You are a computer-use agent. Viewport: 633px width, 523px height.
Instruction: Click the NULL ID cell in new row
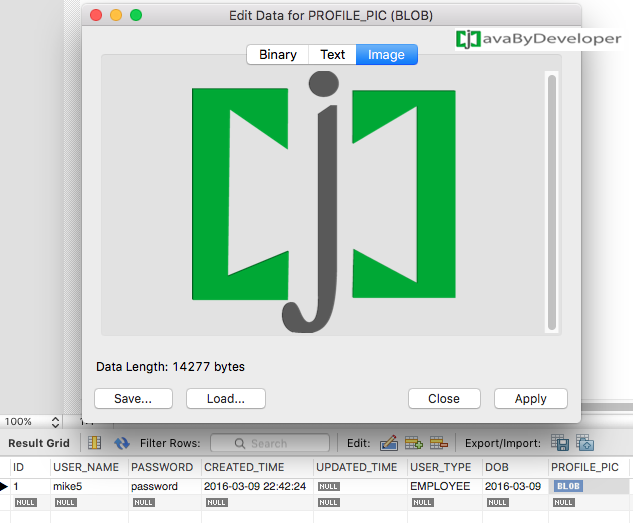pyautogui.click(x=31, y=502)
